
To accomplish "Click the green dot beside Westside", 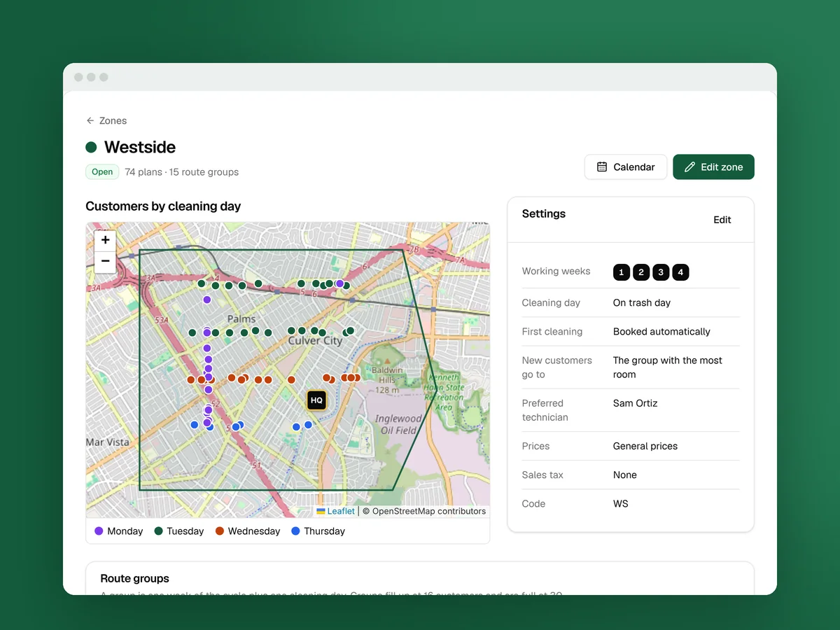I will pyautogui.click(x=91, y=147).
